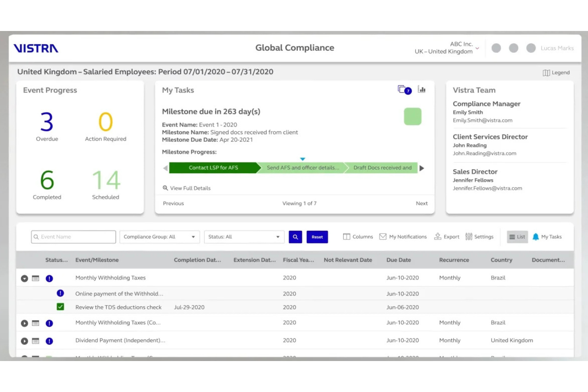
Task: Open the Lucas Marks user name
Action: tap(557, 48)
